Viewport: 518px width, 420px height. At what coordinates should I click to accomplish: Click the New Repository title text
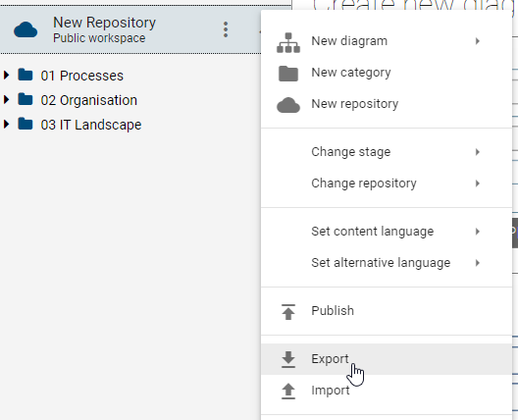(x=104, y=23)
